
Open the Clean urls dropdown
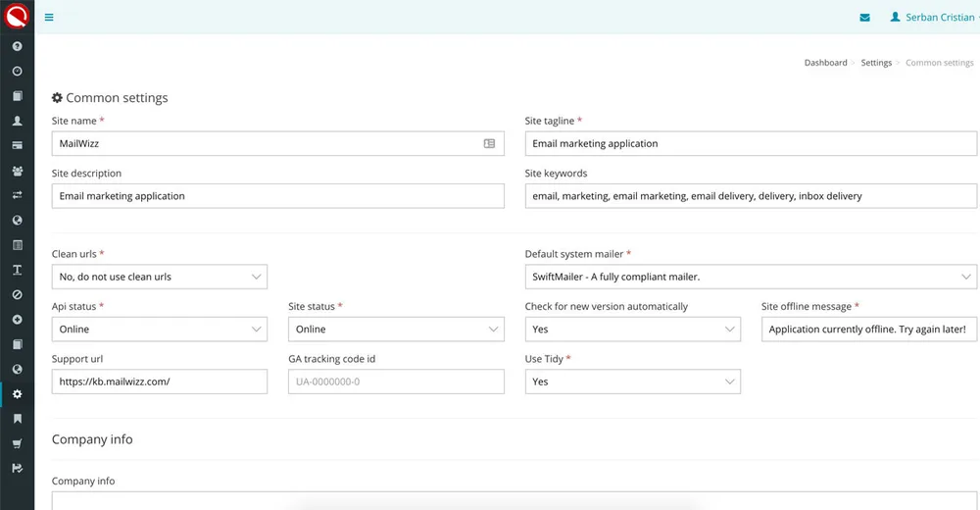click(x=160, y=277)
